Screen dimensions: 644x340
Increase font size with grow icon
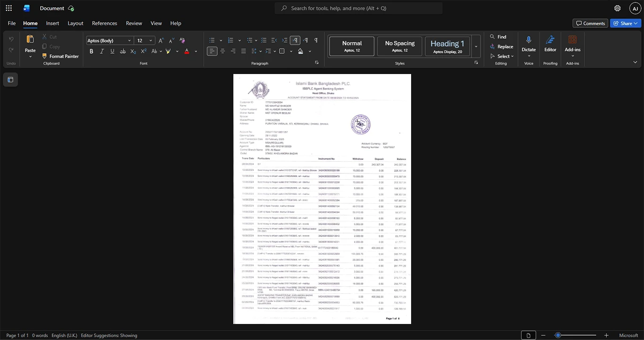[x=161, y=40]
